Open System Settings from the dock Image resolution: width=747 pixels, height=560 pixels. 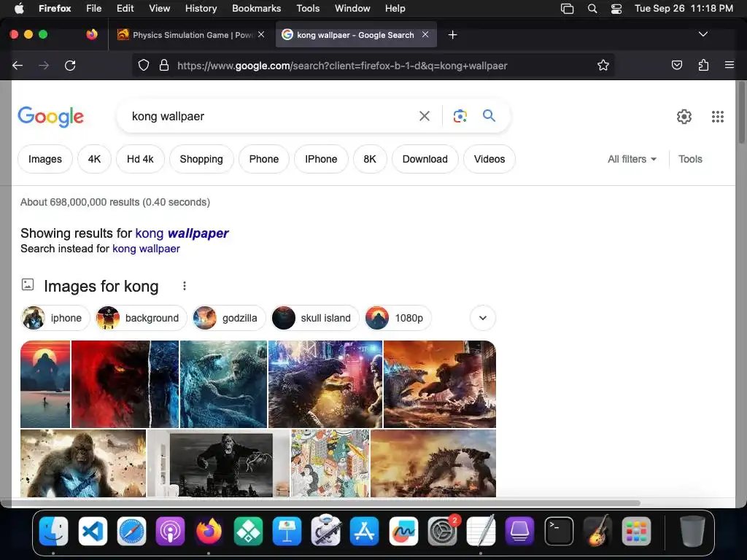tap(442, 531)
